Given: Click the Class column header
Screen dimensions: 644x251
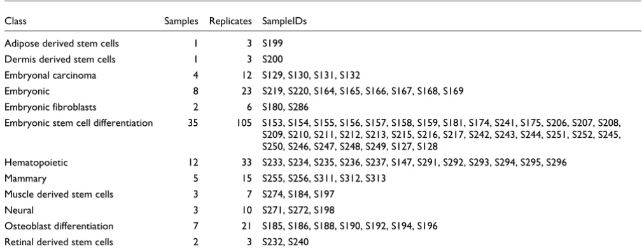Looking at the screenshot, I should click(16, 22).
